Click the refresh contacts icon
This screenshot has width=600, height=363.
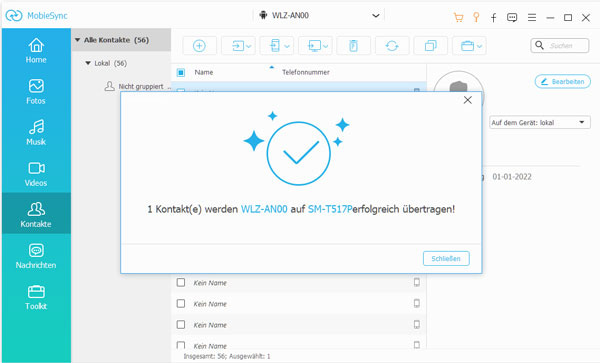[x=392, y=46]
